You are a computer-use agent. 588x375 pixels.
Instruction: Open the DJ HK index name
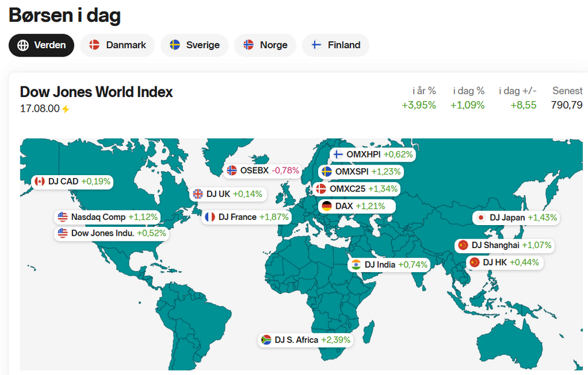[495, 263]
